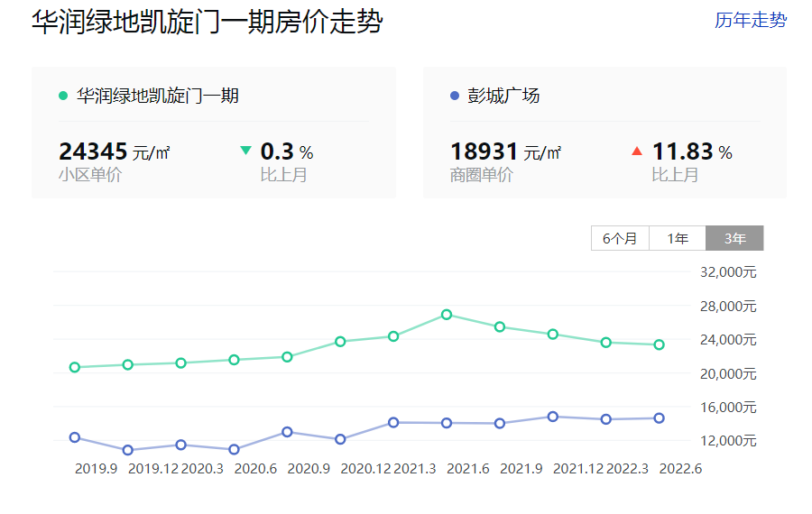This screenshot has width=812, height=514.
Task: Click the 16,000元 axis label
Action: pyautogui.click(x=728, y=408)
